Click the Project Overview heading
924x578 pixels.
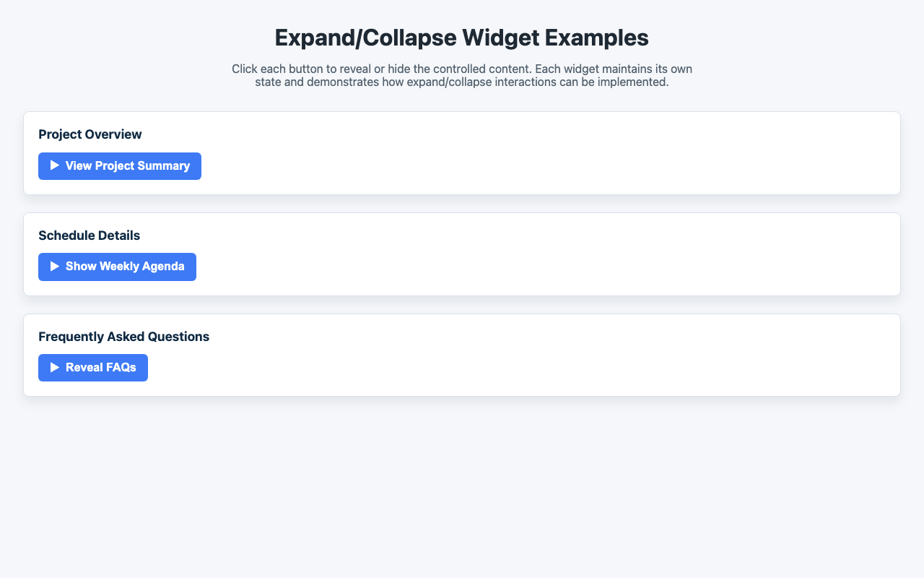(90, 134)
